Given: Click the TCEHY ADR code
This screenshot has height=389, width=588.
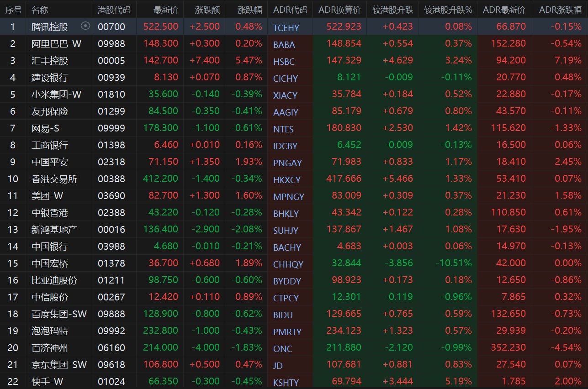Looking at the screenshot, I should click(x=286, y=28).
